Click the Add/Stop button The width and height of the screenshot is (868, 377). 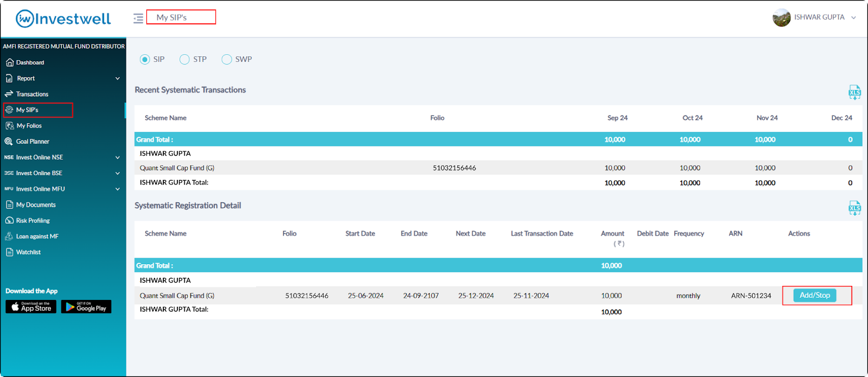[815, 295]
